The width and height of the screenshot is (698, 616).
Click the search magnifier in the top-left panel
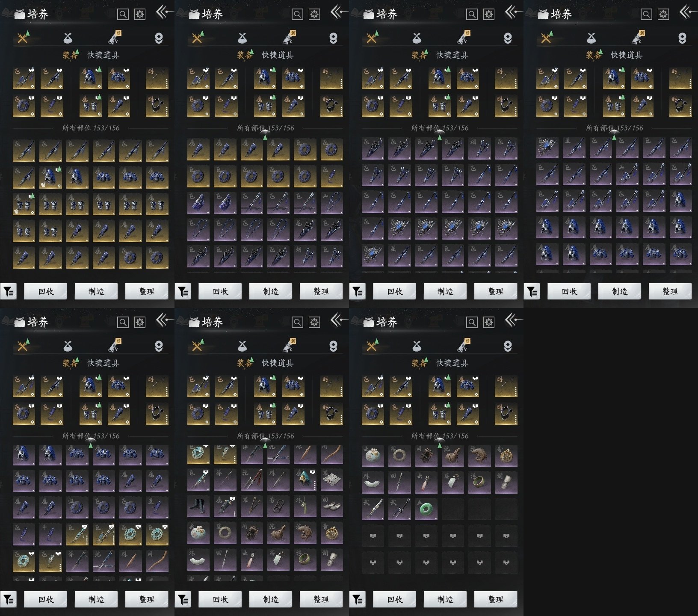pyautogui.click(x=123, y=15)
